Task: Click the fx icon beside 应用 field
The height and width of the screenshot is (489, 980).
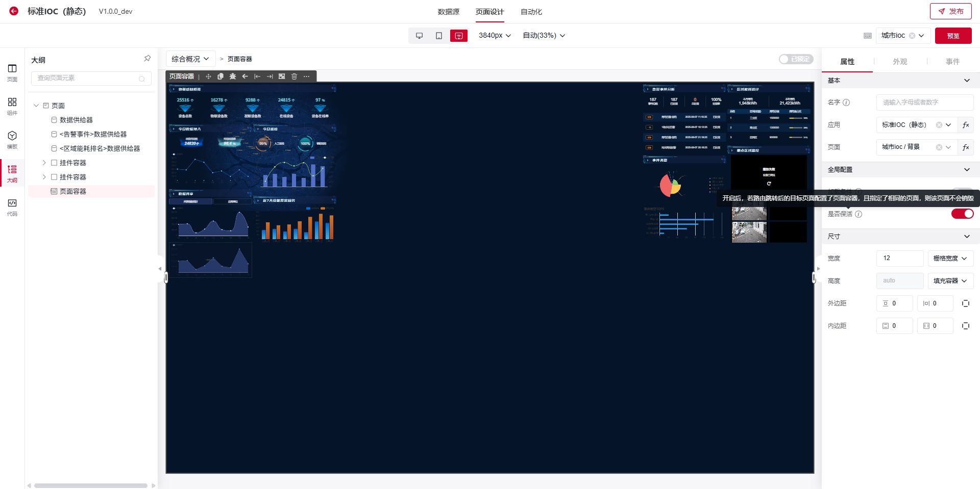Action: pos(965,125)
